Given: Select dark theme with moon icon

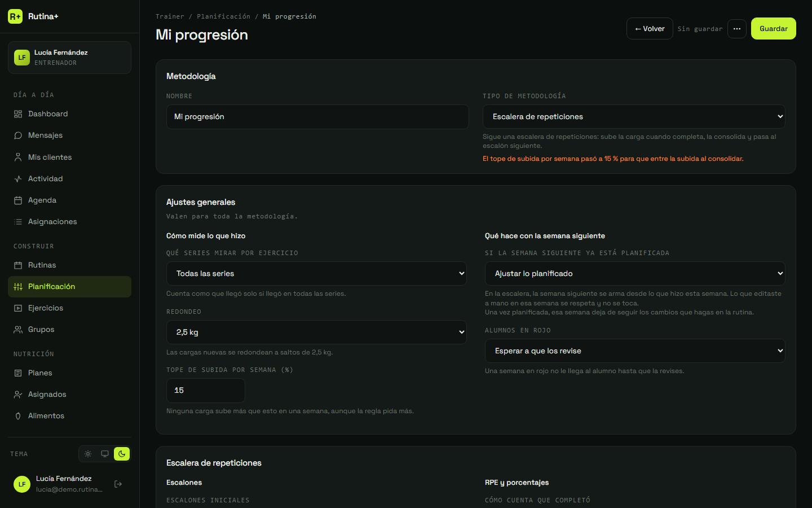Looking at the screenshot, I should pos(122,454).
